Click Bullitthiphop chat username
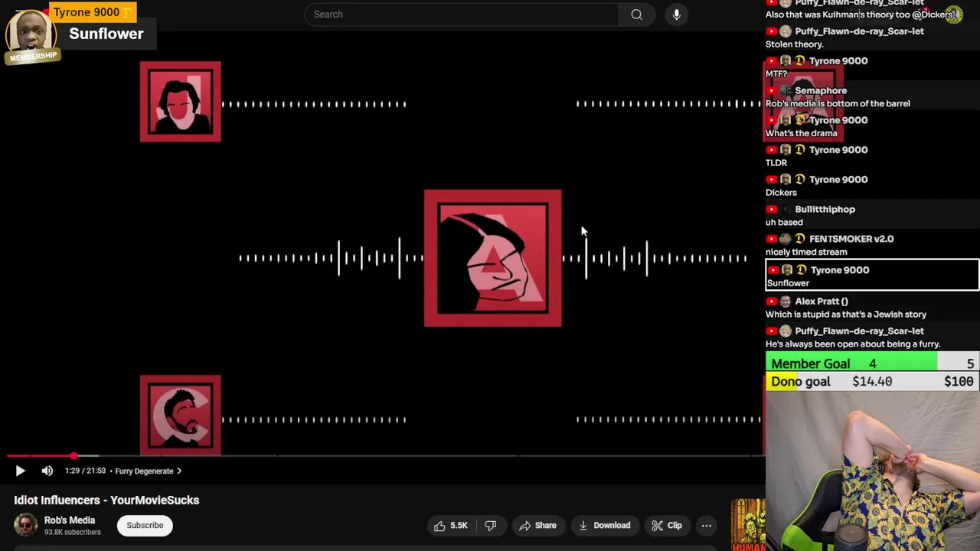The width and height of the screenshot is (980, 551). click(825, 209)
